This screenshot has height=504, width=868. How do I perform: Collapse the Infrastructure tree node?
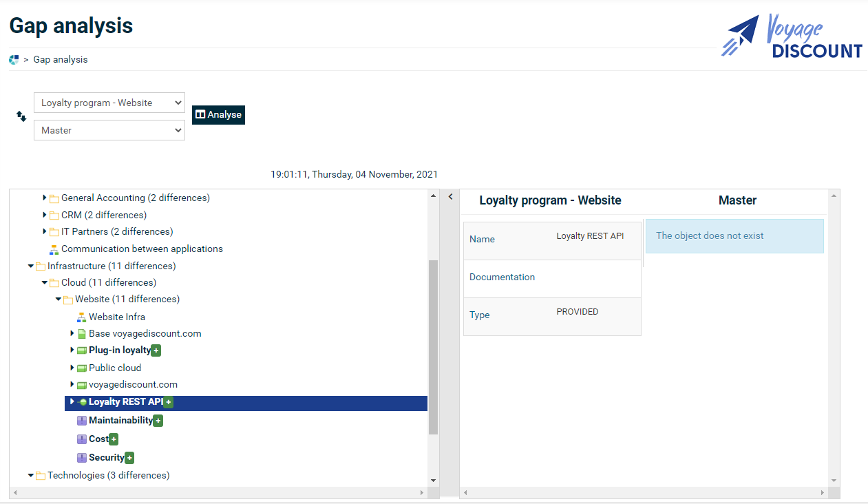pyautogui.click(x=30, y=266)
